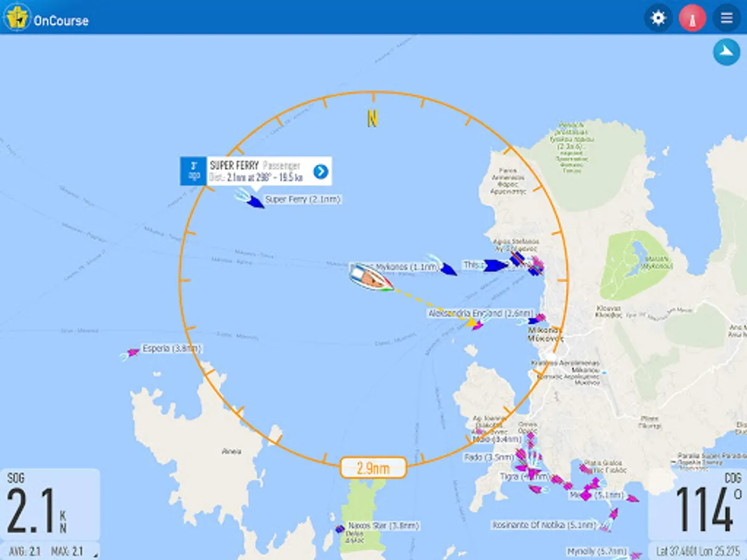The height and width of the screenshot is (560, 747).
Task: Tap the Lat 37.4601 Lon 25.275 readout
Action: 698,551
